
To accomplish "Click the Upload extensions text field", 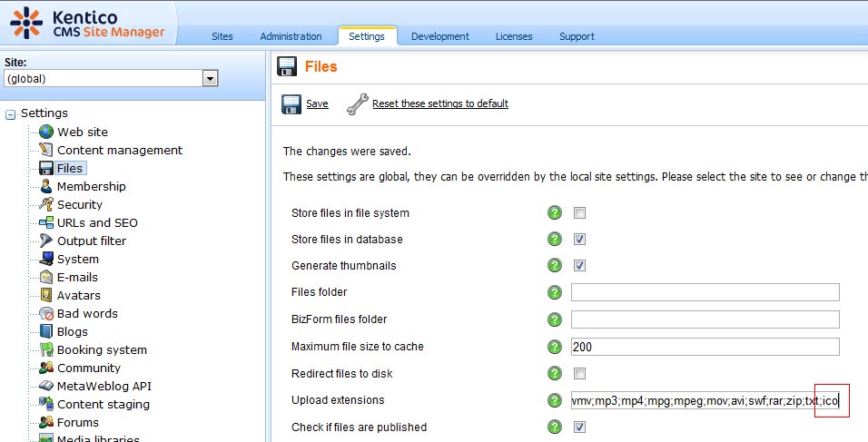I will tap(705, 400).
